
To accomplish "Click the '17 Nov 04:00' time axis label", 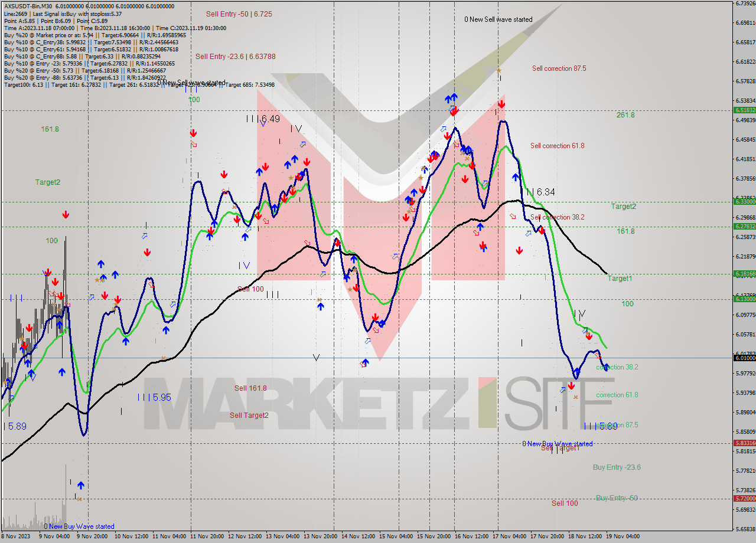I will [510, 537].
